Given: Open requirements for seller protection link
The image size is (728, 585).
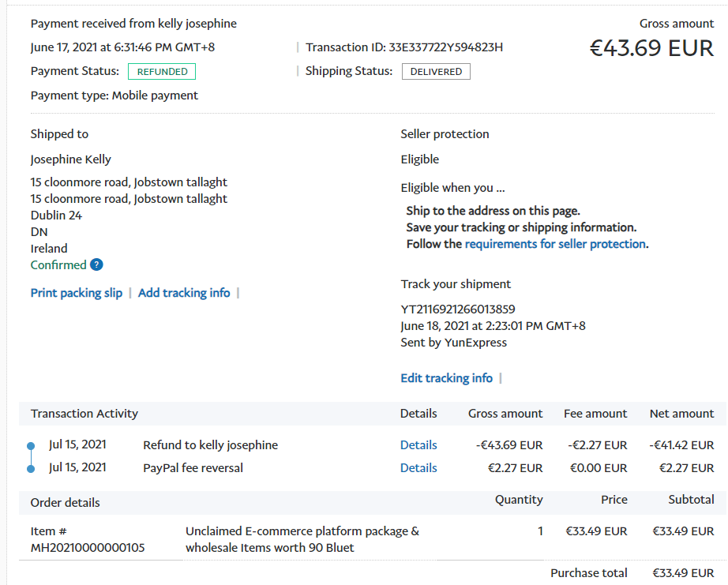Looking at the screenshot, I should point(556,244).
